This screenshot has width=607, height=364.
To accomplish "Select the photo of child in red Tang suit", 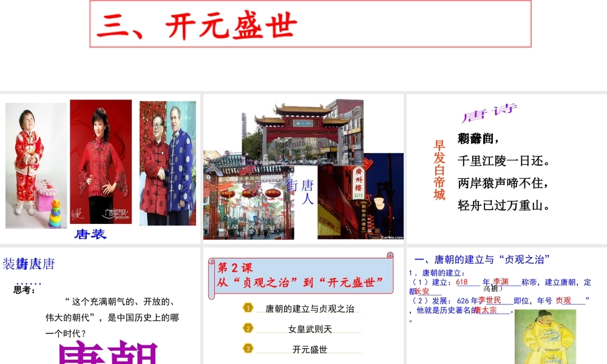I will click(x=36, y=166).
